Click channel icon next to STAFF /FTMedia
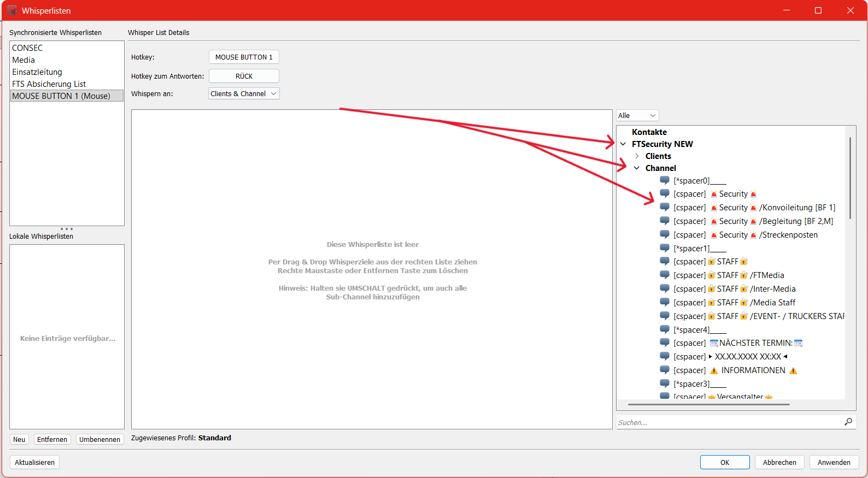 point(664,275)
